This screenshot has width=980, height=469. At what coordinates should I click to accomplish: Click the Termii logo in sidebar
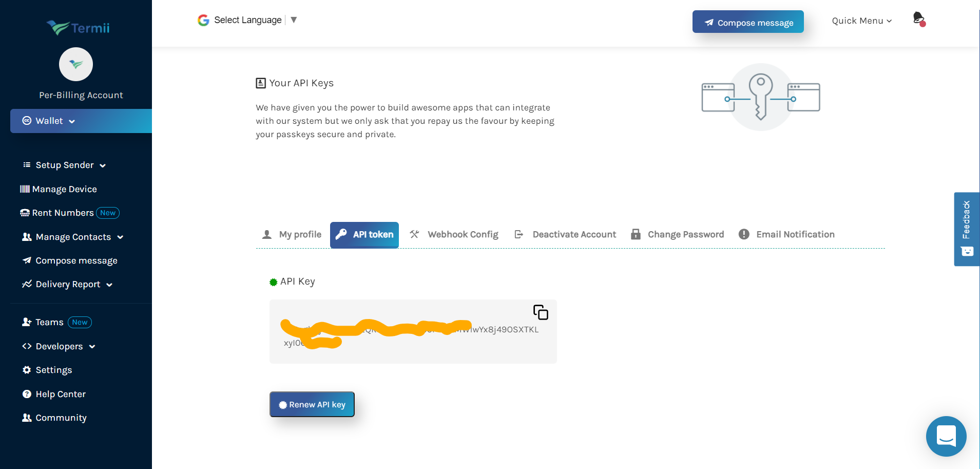(x=79, y=28)
